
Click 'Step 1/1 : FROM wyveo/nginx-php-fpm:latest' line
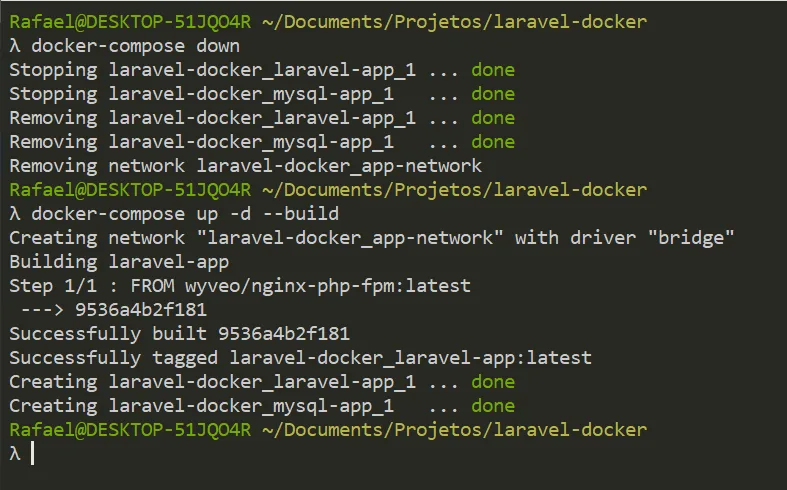tap(240, 286)
